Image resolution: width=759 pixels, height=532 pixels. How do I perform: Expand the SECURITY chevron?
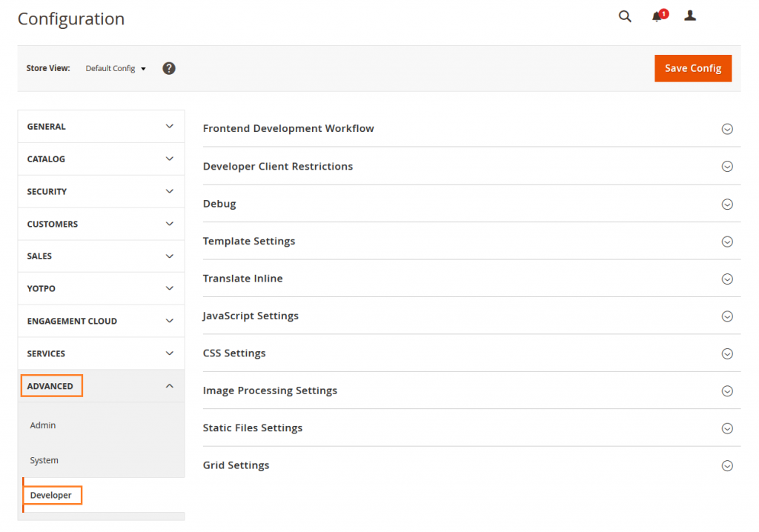pyautogui.click(x=170, y=191)
